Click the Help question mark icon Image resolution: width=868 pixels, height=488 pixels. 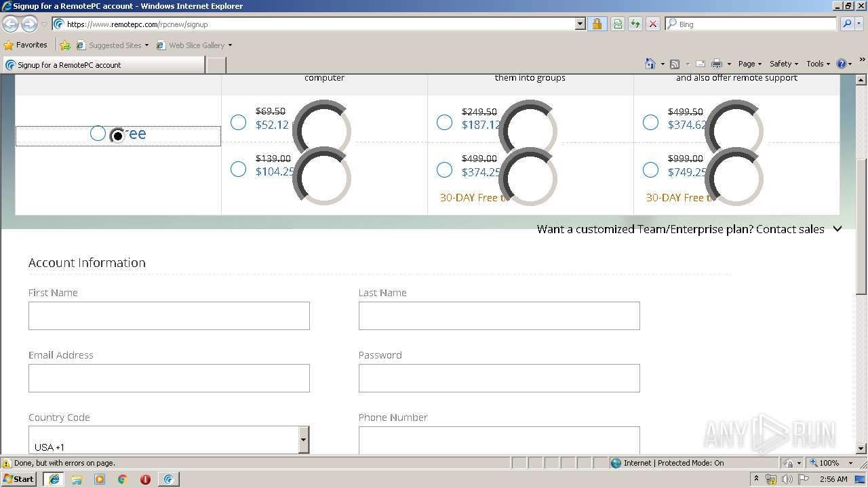click(x=842, y=64)
